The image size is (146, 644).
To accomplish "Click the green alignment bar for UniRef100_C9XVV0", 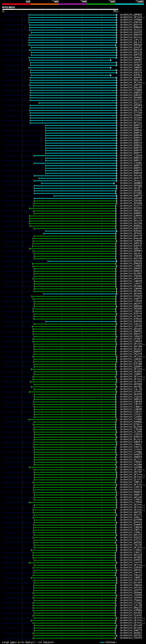I will tap(74, 638).
